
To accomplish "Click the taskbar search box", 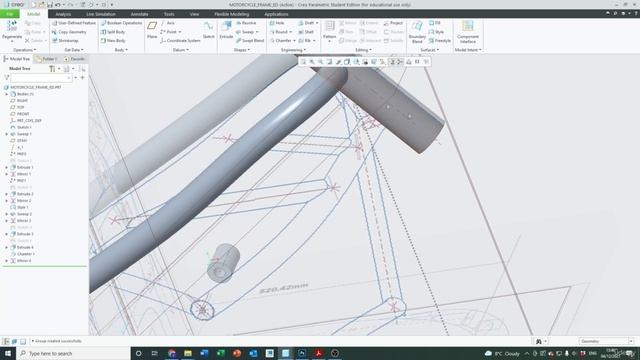I will (x=73, y=353).
